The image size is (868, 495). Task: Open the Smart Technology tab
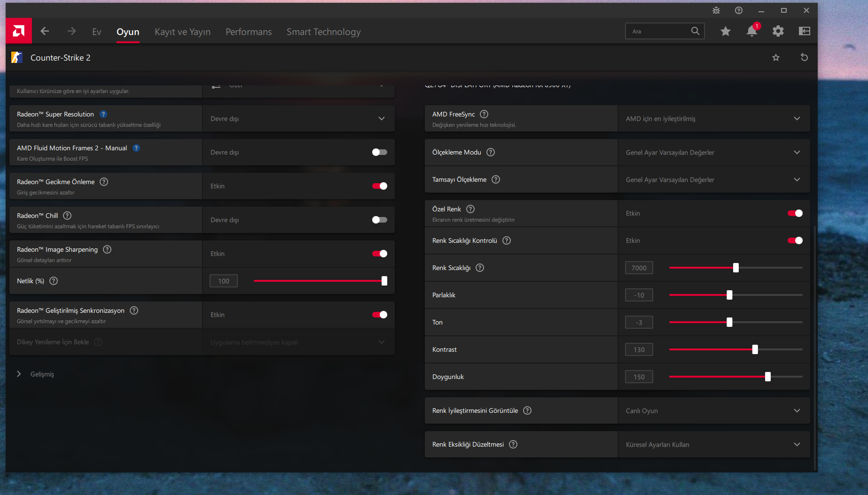(324, 31)
